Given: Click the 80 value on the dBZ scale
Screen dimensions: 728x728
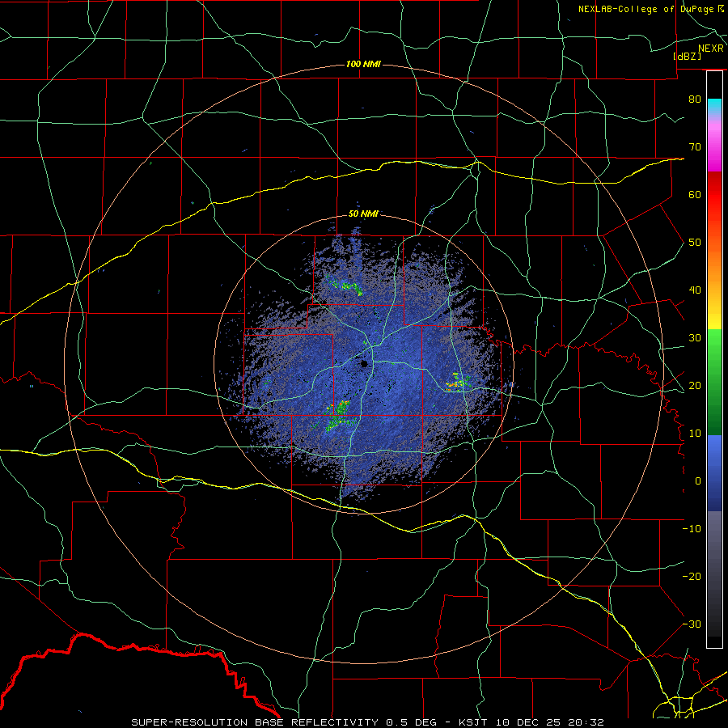Looking at the screenshot, I should point(695,99).
